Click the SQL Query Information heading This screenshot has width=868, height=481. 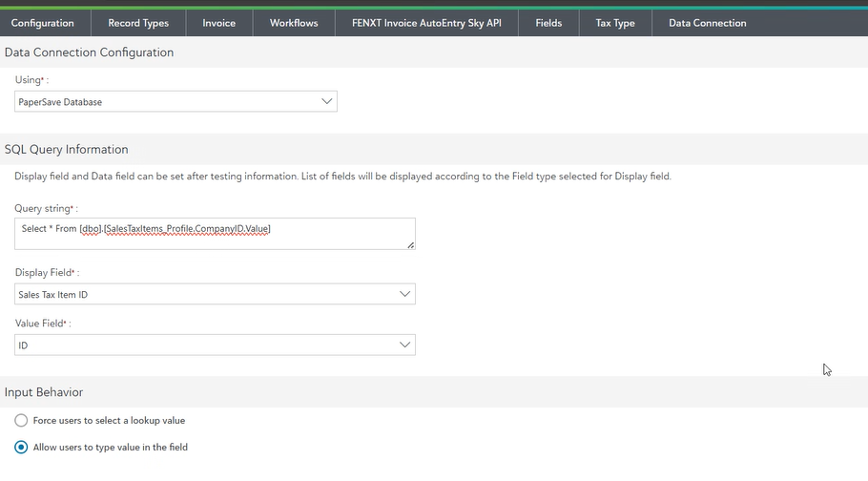click(x=67, y=150)
